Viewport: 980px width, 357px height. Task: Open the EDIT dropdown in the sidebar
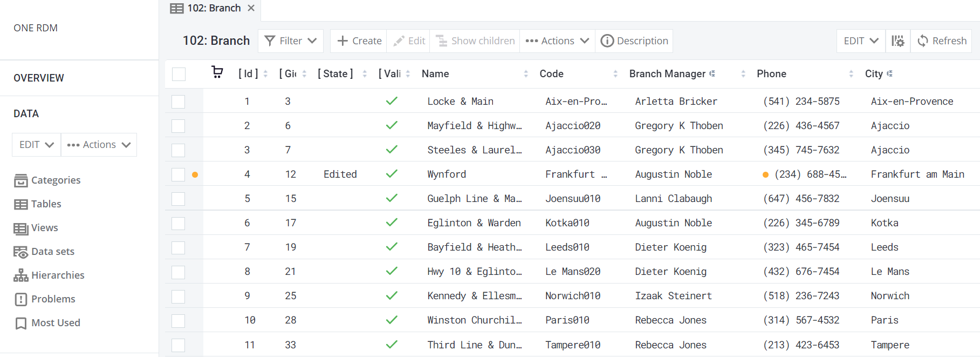click(x=37, y=145)
